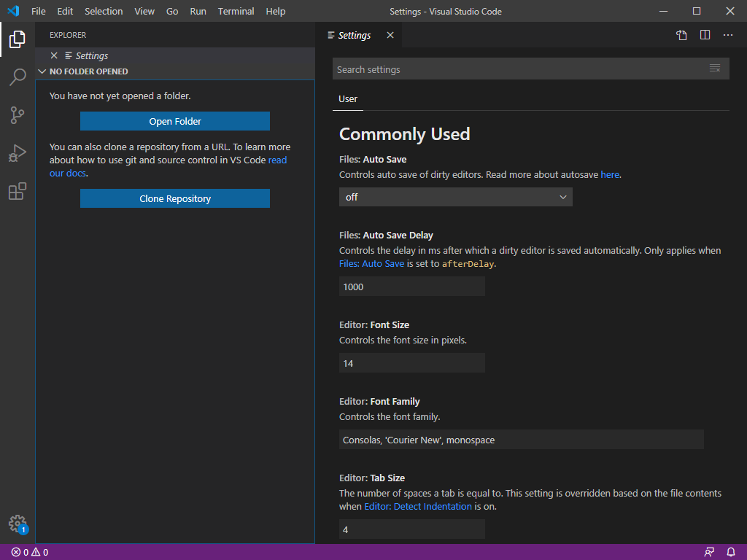Click the 'Editor: Font Size' setting title

tap(374, 324)
